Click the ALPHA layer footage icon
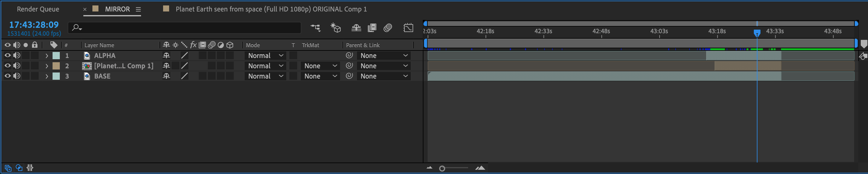This screenshot has height=174, width=868. (x=87, y=56)
